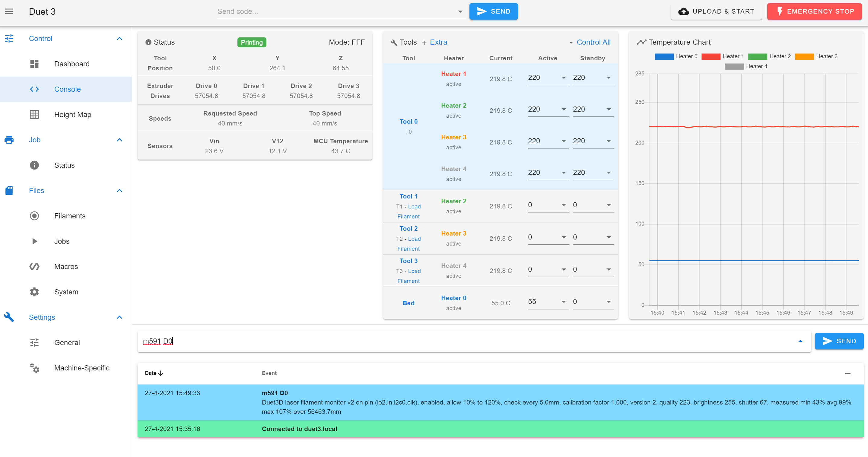Collapse the Control sidebar section

119,38
